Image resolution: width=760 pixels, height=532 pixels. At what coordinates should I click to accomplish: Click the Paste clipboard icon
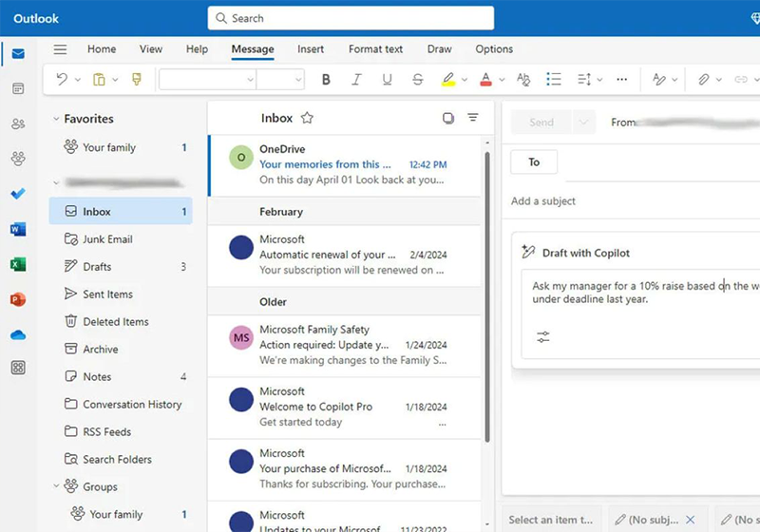pos(99,79)
